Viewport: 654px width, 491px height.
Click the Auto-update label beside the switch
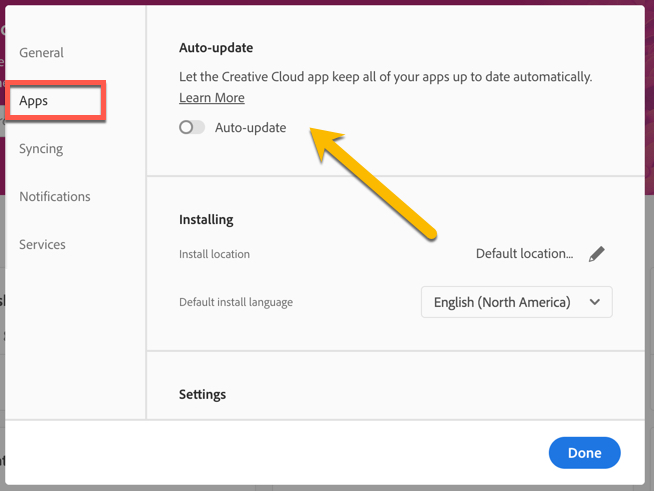click(x=250, y=128)
